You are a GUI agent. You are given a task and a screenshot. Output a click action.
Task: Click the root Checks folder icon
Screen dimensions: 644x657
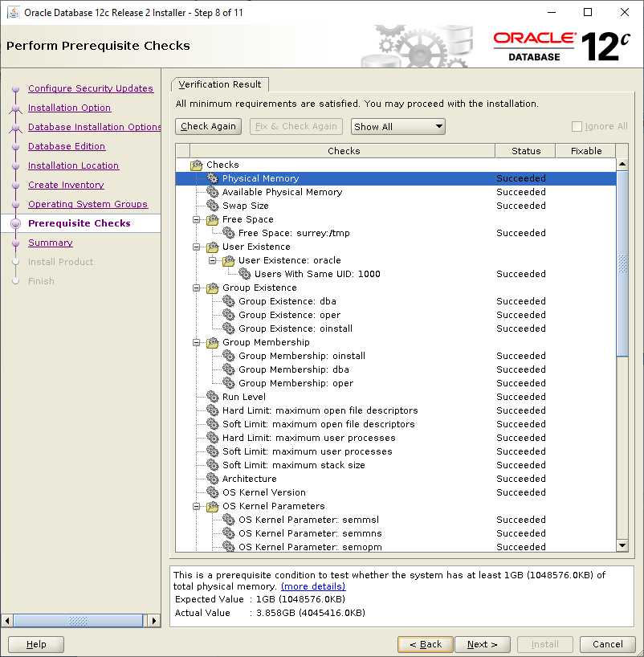point(197,165)
